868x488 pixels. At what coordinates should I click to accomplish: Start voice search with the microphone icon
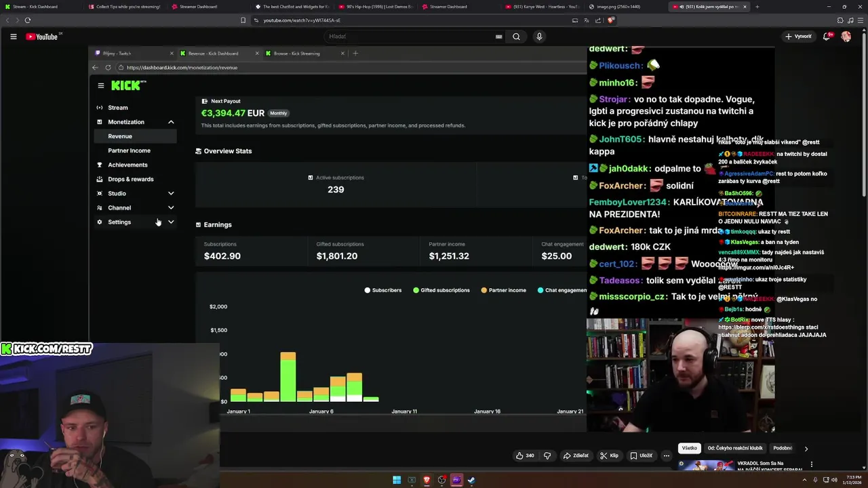[539, 37]
